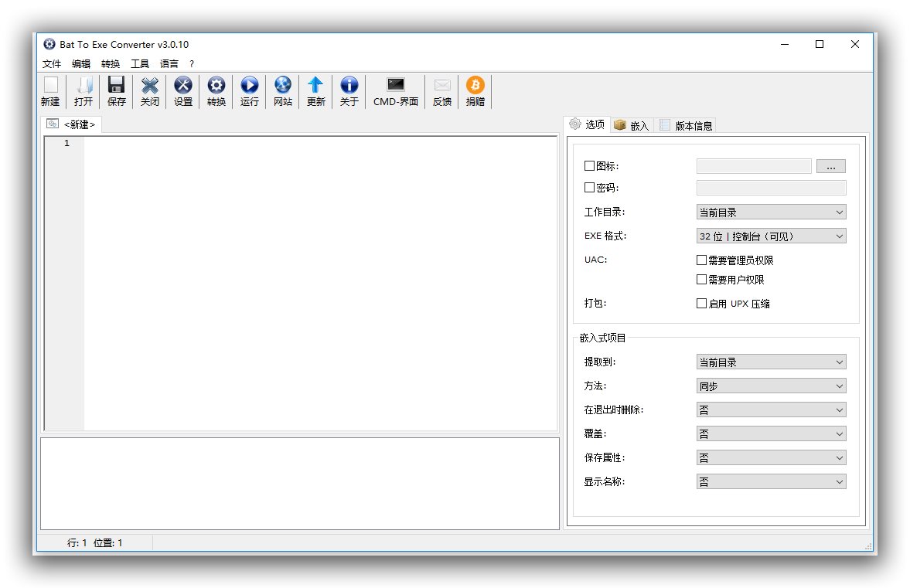Click the password input field

[772, 187]
